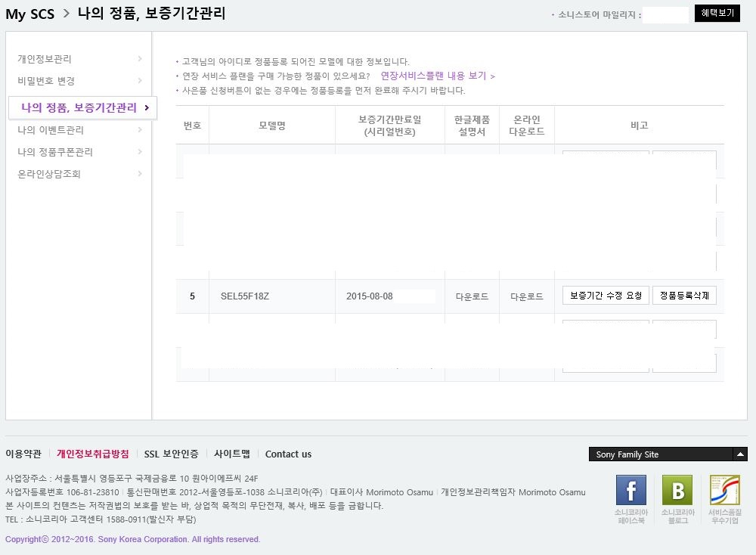
Task: Click the Contact us footer link
Action: [x=288, y=454]
